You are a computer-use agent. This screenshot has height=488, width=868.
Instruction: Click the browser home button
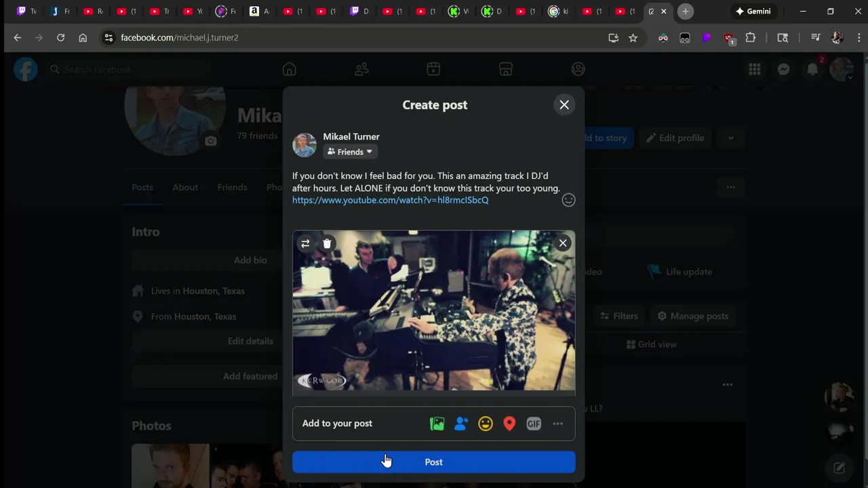pyautogui.click(x=83, y=38)
